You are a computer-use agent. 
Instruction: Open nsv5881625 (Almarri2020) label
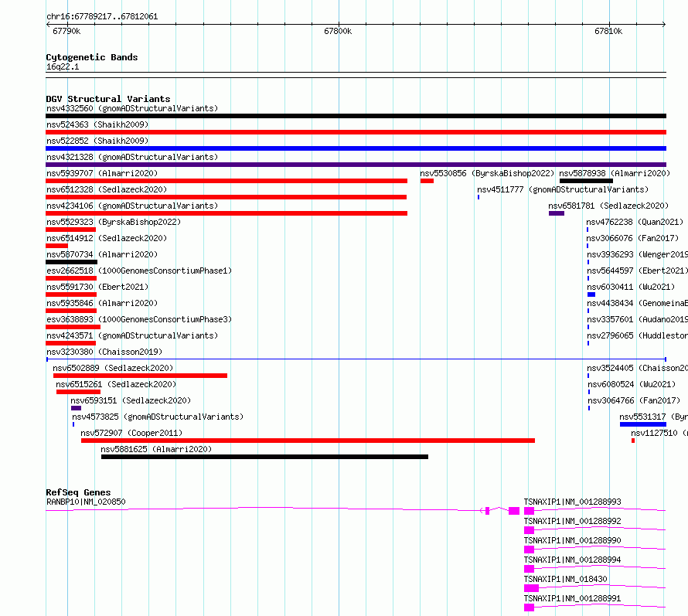[x=156, y=449]
